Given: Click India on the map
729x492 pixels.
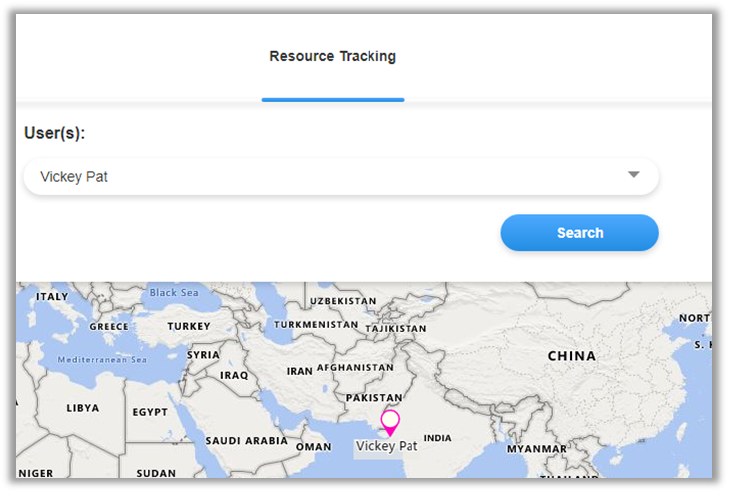Looking at the screenshot, I should click(437, 438).
